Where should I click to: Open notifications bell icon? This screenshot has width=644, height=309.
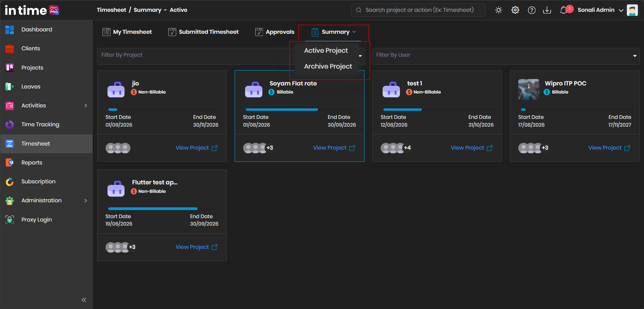point(563,10)
